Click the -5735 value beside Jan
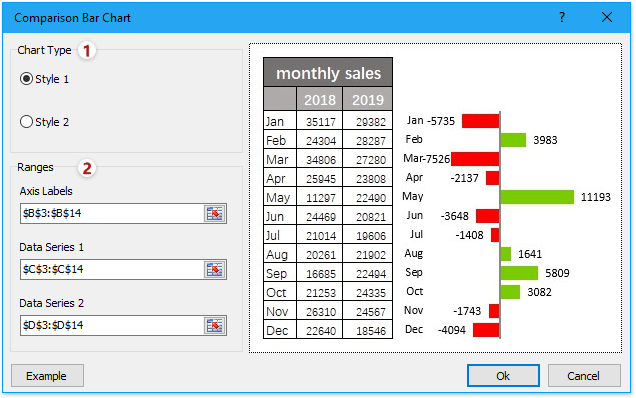The width and height of the screenshot is (636, 398). coord(441,121)
